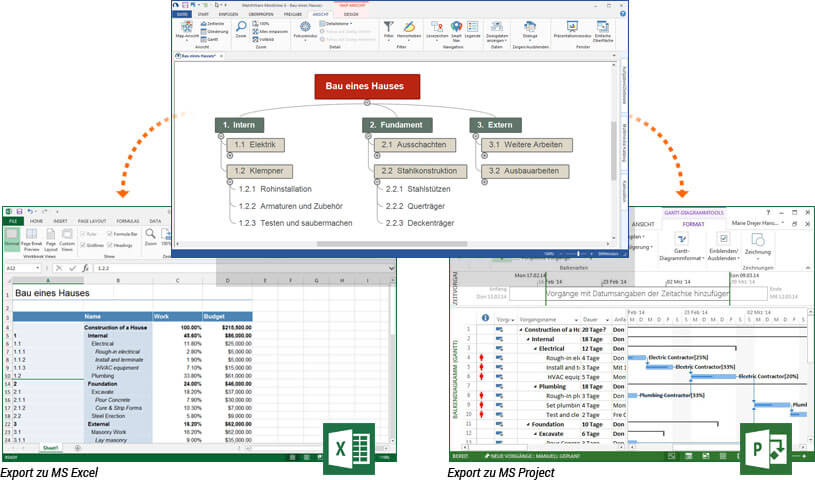
Task: Show the Legende panel icon
Action: 472,29
